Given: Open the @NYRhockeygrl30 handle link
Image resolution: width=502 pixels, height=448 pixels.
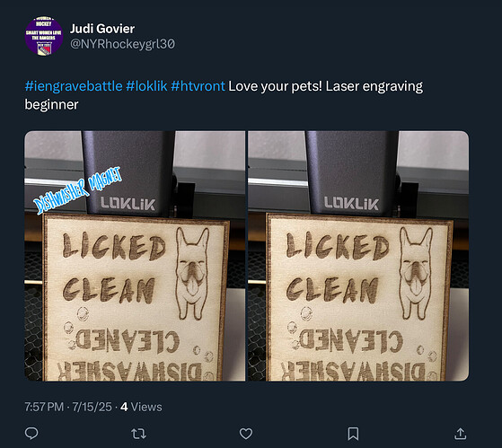Looking at the screenshot, I should (122, 44).
